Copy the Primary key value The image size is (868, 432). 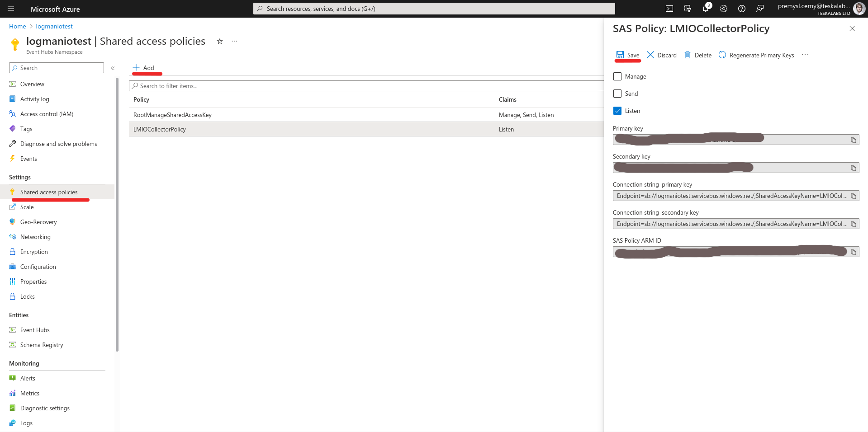854,140
